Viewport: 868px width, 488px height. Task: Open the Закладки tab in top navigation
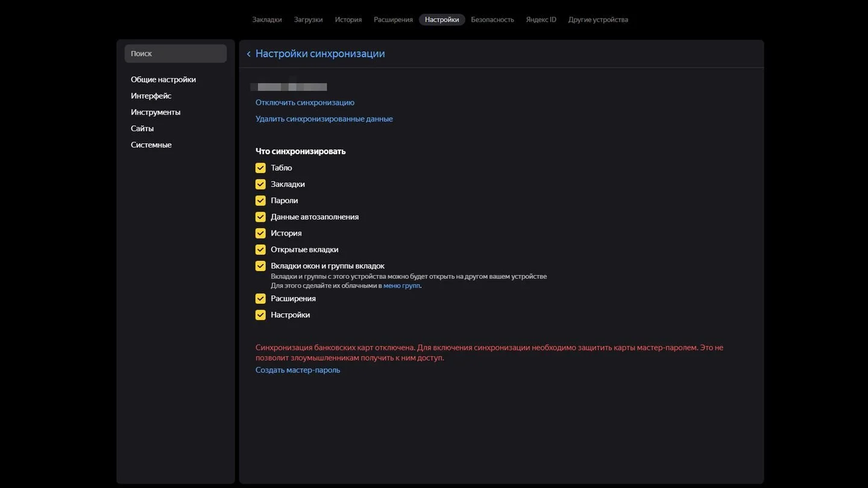click(267, 20)
